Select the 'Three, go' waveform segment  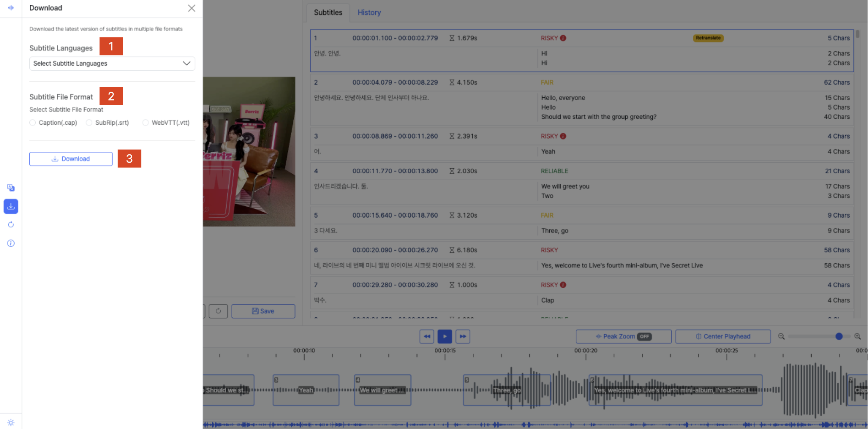click(x=507, y=390)
